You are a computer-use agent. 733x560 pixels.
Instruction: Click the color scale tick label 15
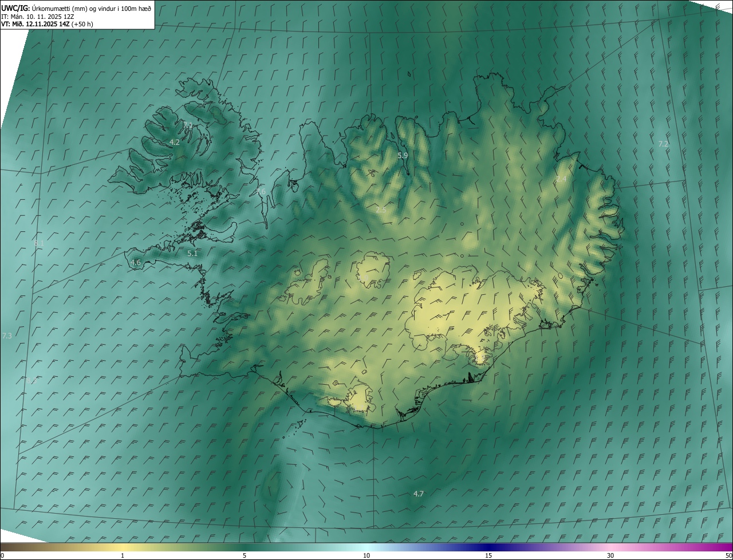(488, 556)
